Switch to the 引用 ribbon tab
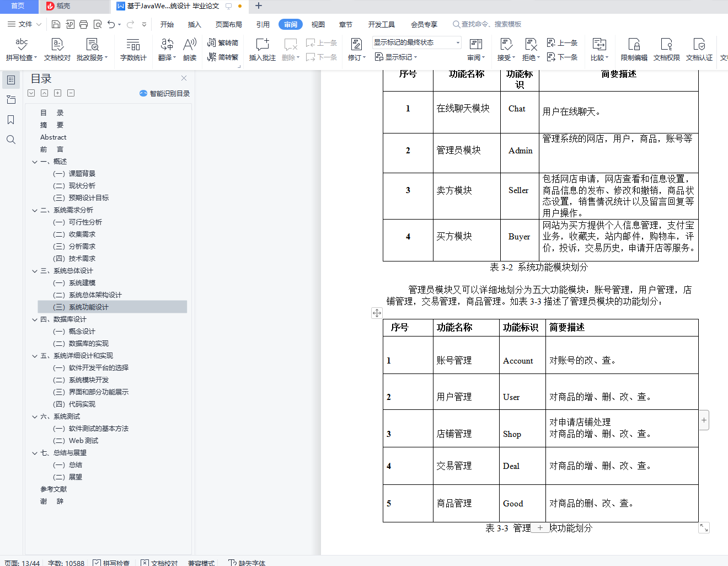 pyautogui.click(x=263, y=24)
